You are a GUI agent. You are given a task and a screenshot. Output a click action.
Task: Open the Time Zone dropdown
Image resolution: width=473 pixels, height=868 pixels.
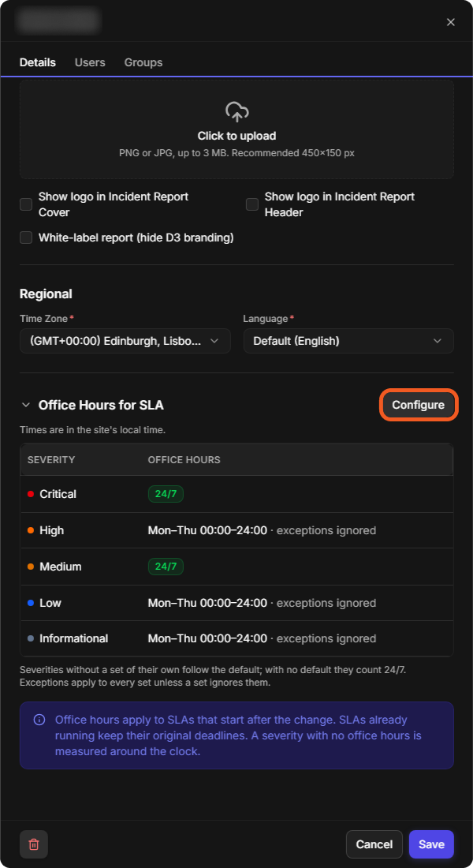[125, 341]
